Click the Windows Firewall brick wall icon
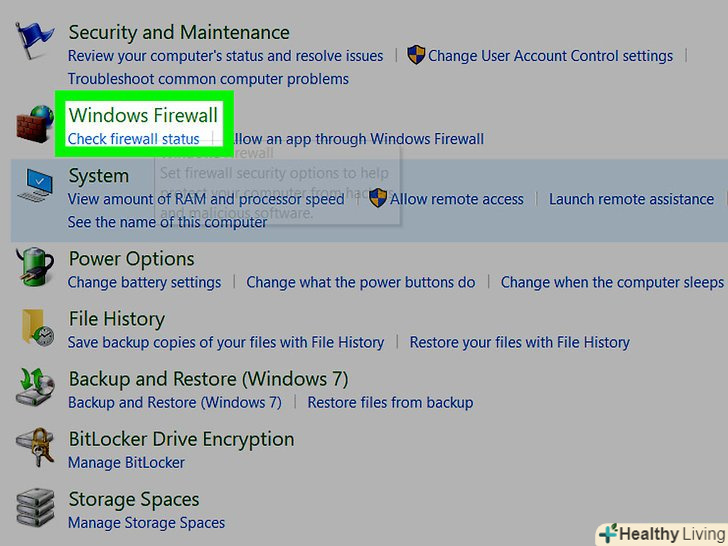The image size is (728, 546). coord(35,127)
